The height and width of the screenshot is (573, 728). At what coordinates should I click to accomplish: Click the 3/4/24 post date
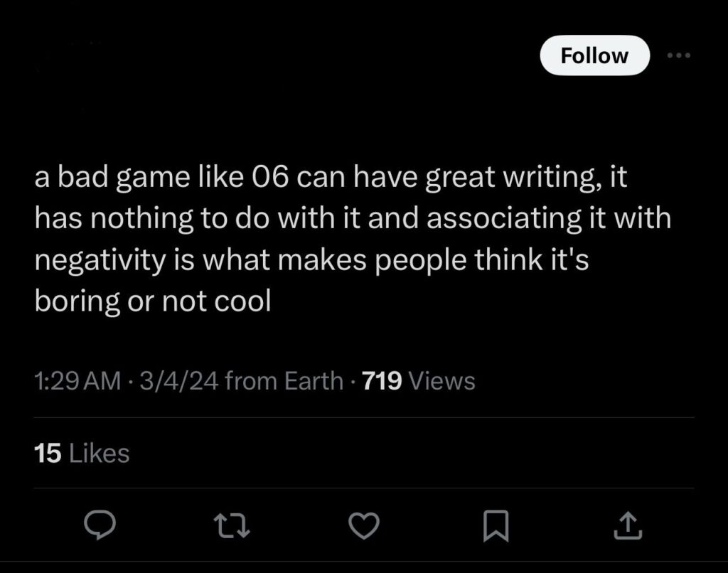[x=178, y=382]
